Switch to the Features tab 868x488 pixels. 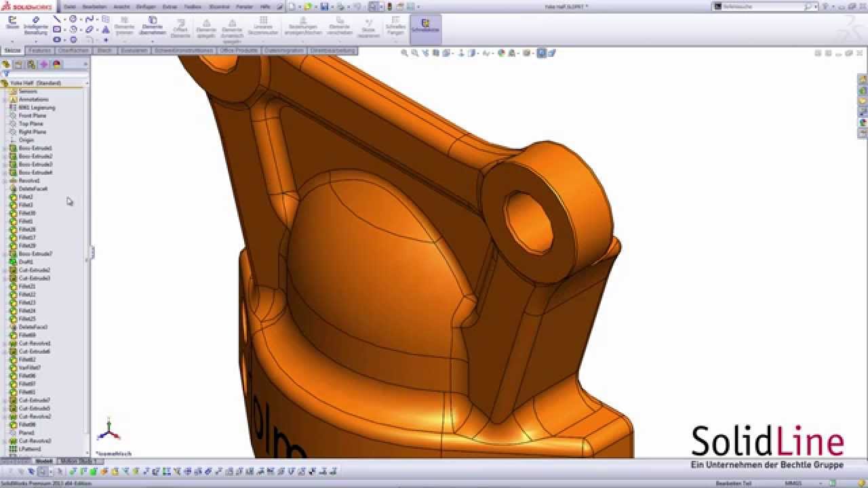click(41, 51)
